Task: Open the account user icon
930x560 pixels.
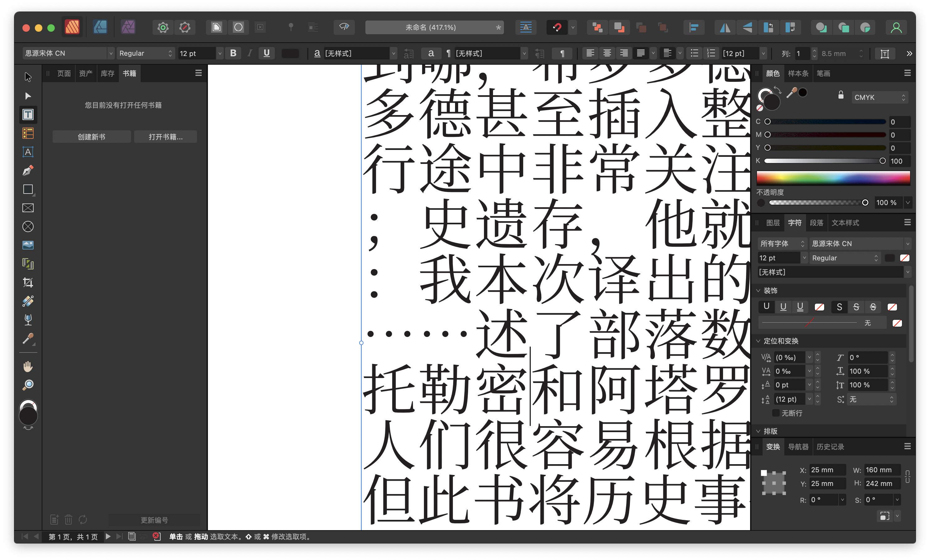Action: click(x=896, y=27)
